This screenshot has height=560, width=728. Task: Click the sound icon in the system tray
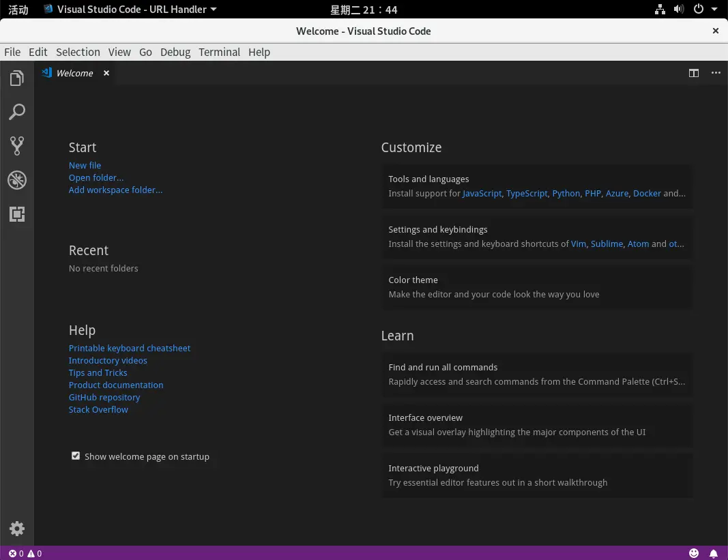click(x=678, y=9)
